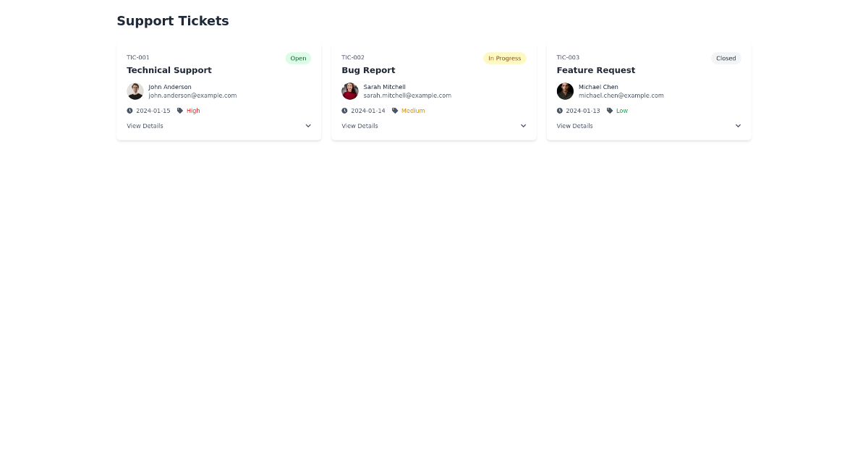Click the clock icon on TIC-001 card
This screenshot has height=456, width=868.
point(128,110)
